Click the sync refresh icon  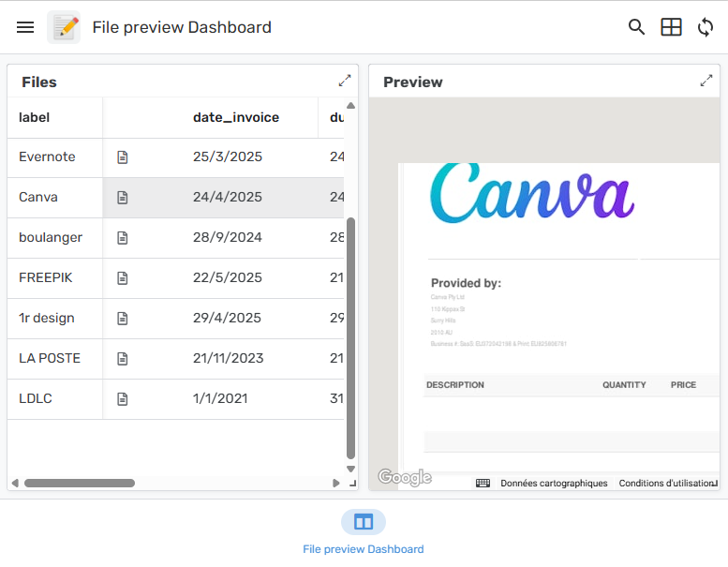pos(706,27)
